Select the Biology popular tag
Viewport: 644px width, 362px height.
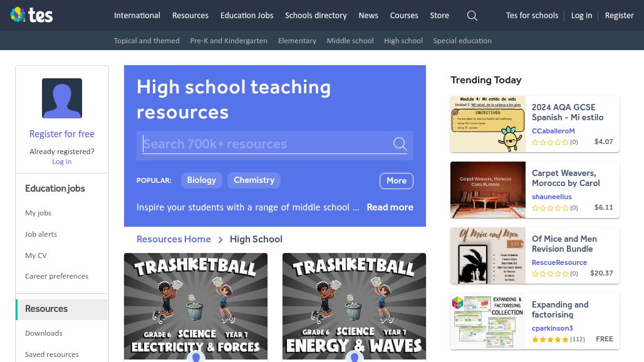coord(201,180)
